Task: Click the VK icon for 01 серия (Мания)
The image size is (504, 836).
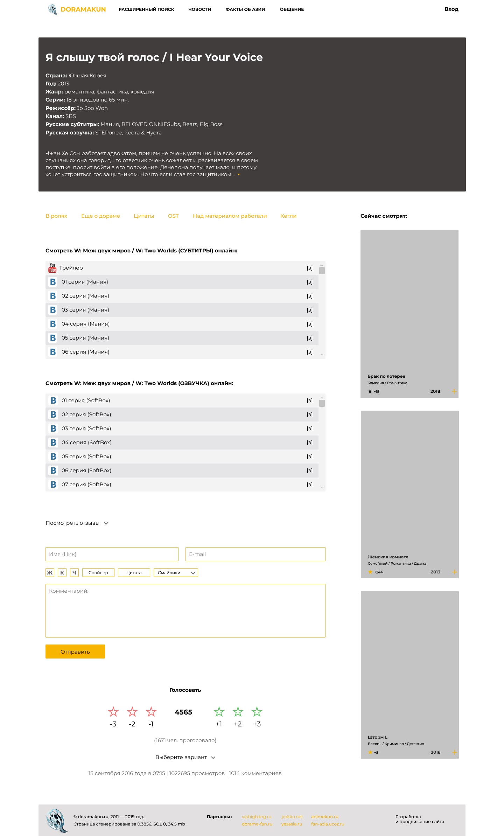Action: click(x=53, y=282)
